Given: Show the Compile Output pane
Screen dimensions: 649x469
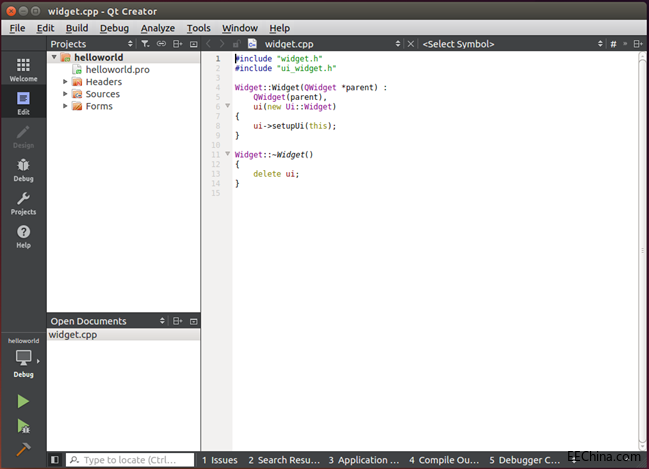Looking at the screenshot, I should point(444,460).
